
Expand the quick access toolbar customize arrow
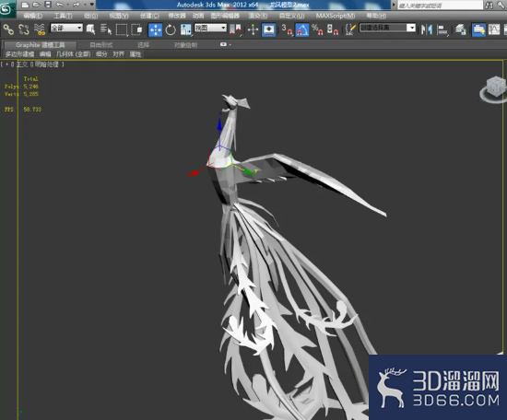click(x=92, y=5)
